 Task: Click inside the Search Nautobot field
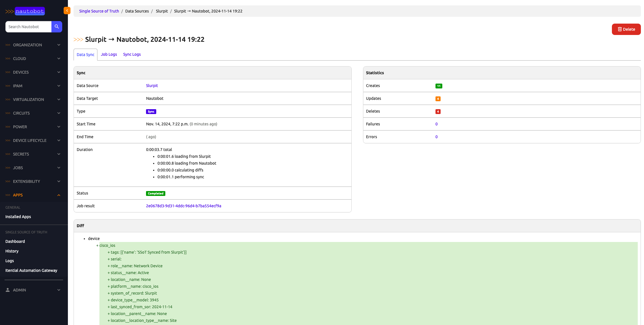click(28, 26)
